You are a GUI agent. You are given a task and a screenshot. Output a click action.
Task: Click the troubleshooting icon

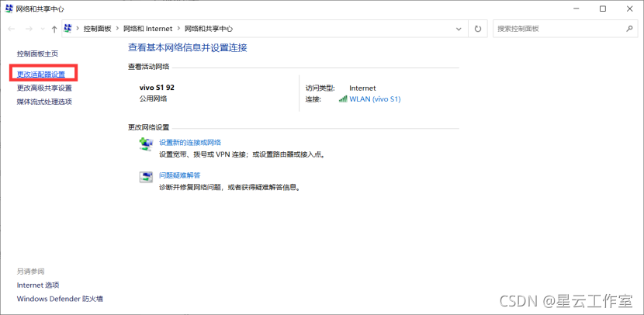(146, 177)
